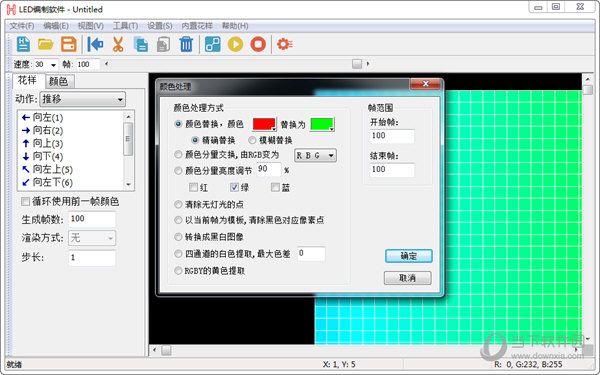The height and width of the screenshot is (375, 600).
Task: Copy using the blue pages icon
Action: [x=141, y=44]
